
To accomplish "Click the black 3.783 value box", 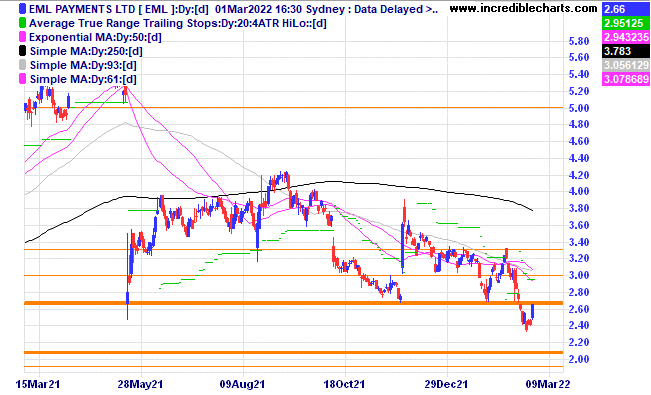I will [626, 51].
